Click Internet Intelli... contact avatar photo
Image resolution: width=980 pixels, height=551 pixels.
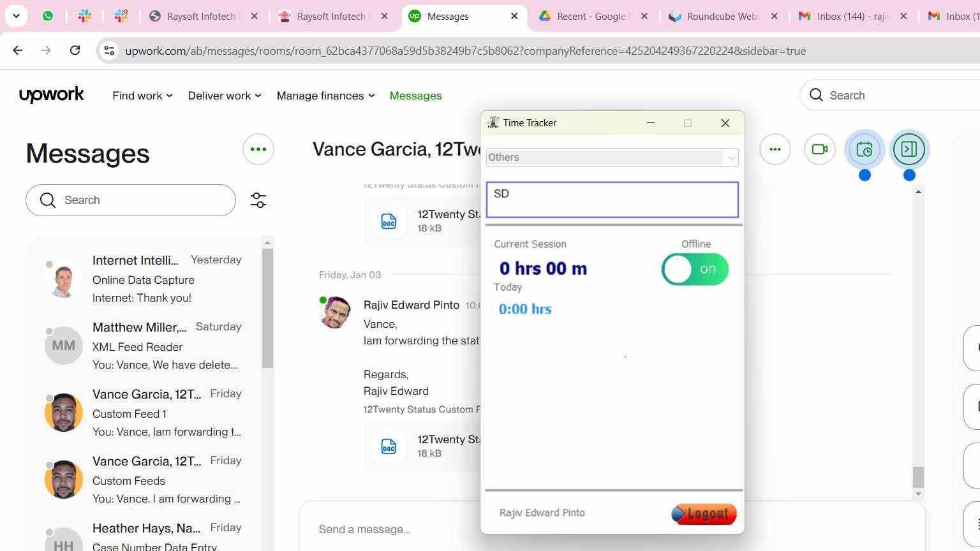pyautogui.click(x=64, y=279)
